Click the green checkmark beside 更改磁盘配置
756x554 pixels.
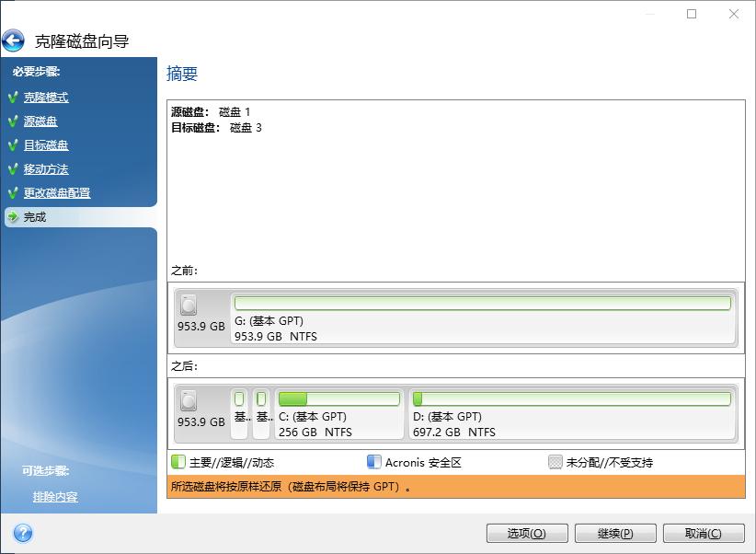click(14, 193)
